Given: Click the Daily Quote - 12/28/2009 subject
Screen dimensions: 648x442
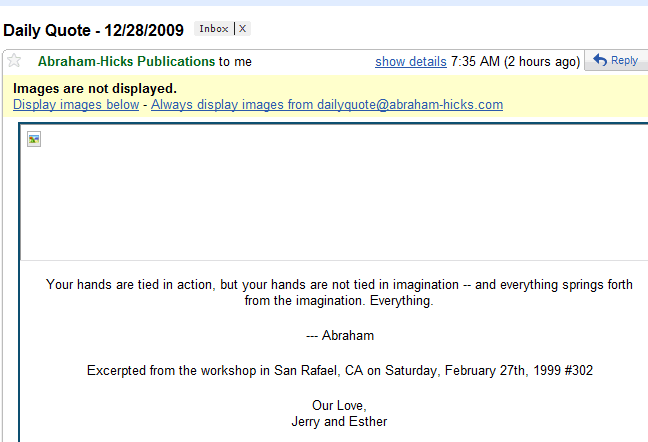Looking at the screenshot, I should pos(93,30).
